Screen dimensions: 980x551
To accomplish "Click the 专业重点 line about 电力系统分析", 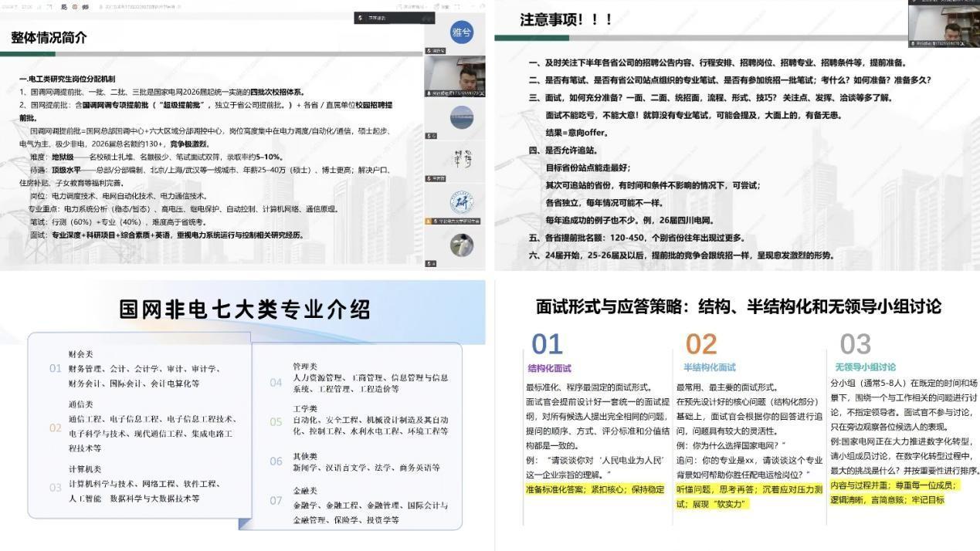I will (184, 208).
